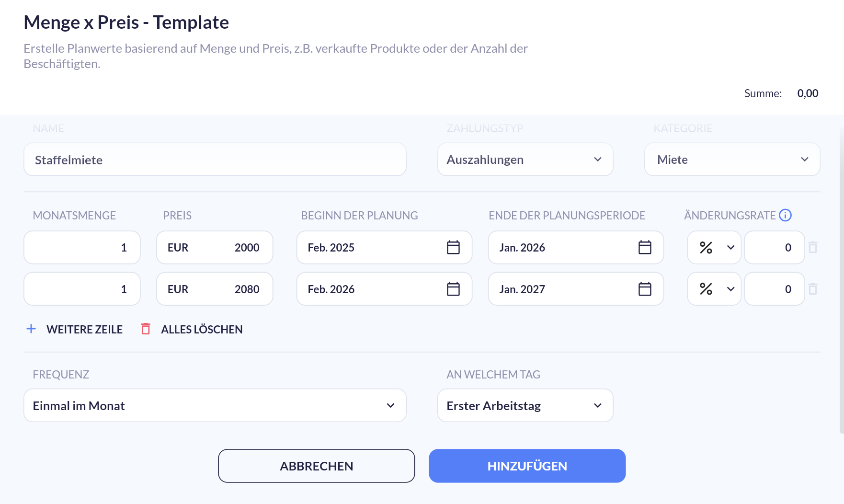
Task: Click the vertical scrollbar on the right
Action: 842,280
